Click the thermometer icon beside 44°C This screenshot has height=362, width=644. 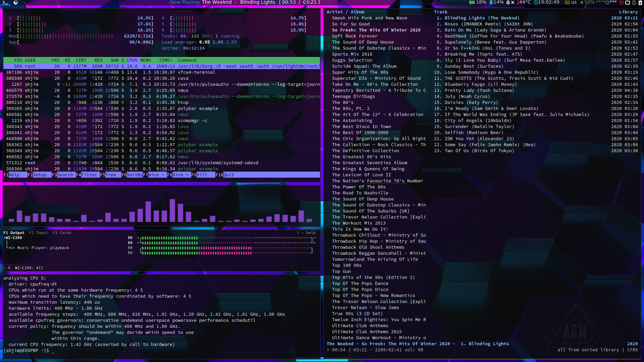click(x=518, y=2)
